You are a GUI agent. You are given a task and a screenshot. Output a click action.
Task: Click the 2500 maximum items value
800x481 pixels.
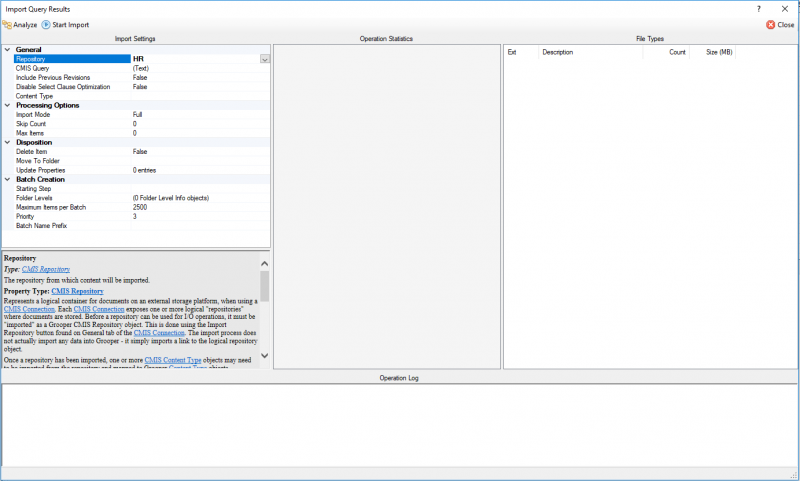(x=140, y=207)
